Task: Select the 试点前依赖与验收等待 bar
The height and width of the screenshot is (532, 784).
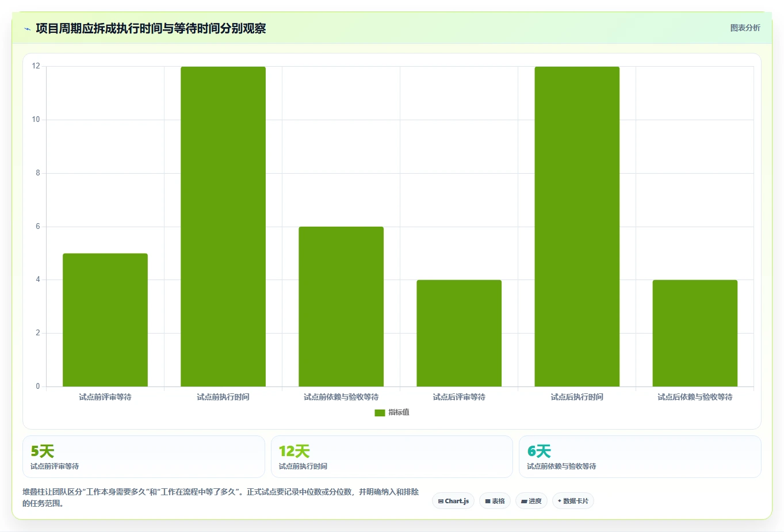Action: (x=341, y=307)
